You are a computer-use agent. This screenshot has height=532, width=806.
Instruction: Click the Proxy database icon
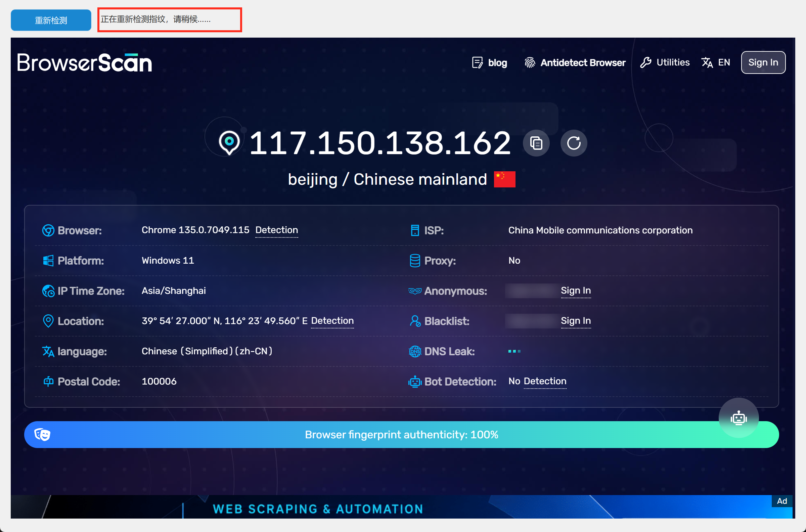415,261
